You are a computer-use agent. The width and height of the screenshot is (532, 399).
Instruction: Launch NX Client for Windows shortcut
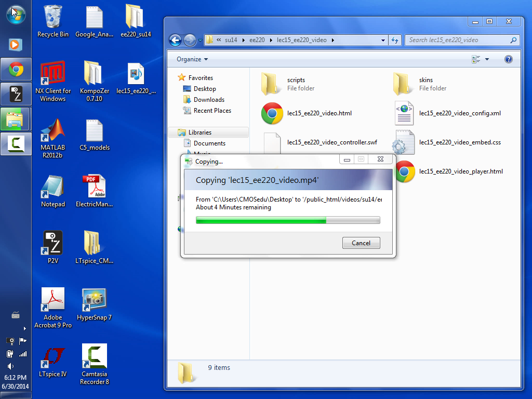[x=52, y=82]
